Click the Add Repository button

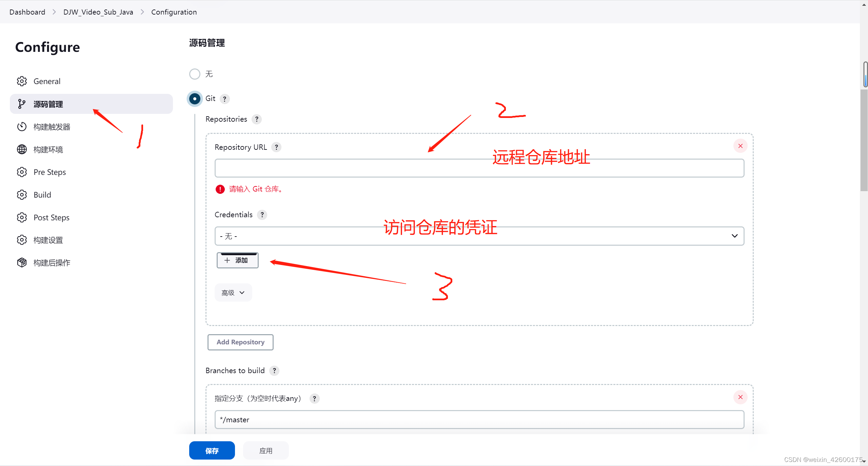coord(240,342)
